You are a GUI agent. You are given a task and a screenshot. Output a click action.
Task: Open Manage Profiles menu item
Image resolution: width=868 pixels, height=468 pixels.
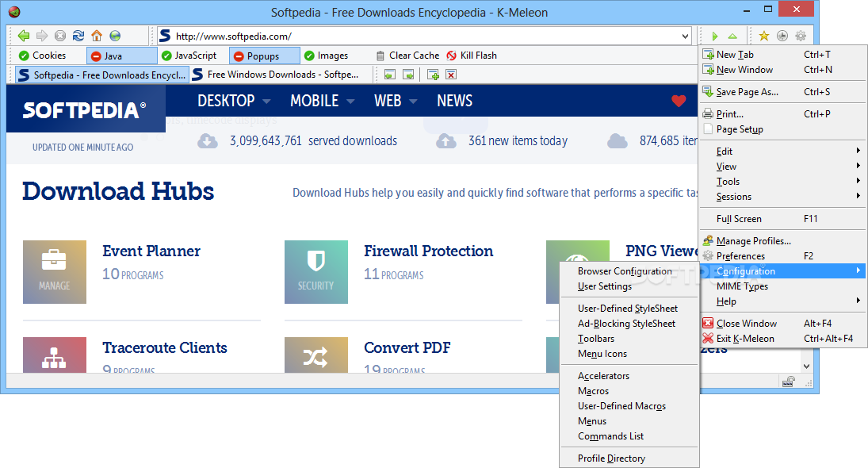[783, 241]
